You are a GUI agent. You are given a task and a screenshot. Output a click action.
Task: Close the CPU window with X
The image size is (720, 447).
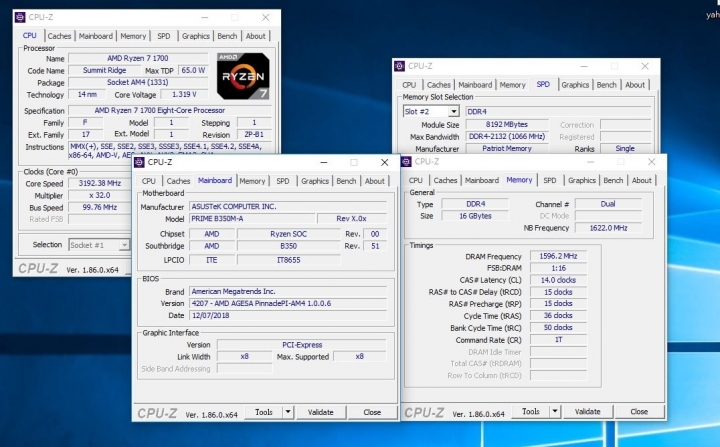click(x=265, y=17)
